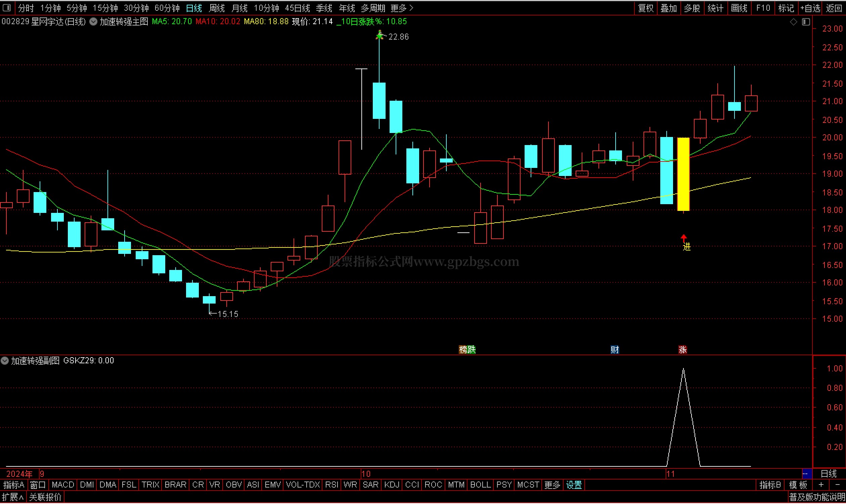Screen dimensions: 846x504
Task: Select the MACD indicator tab
Action: 63,485
